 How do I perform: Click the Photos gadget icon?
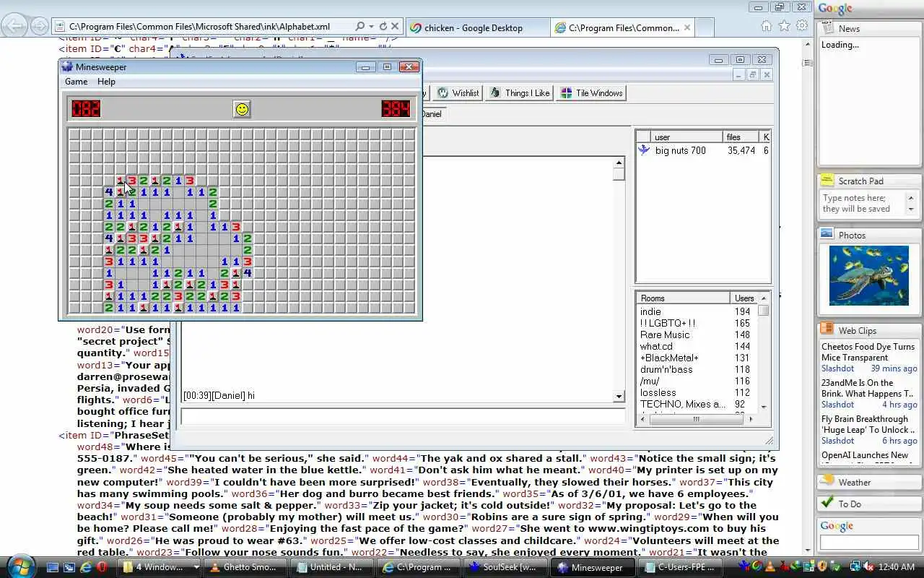(x=827, y=235)
